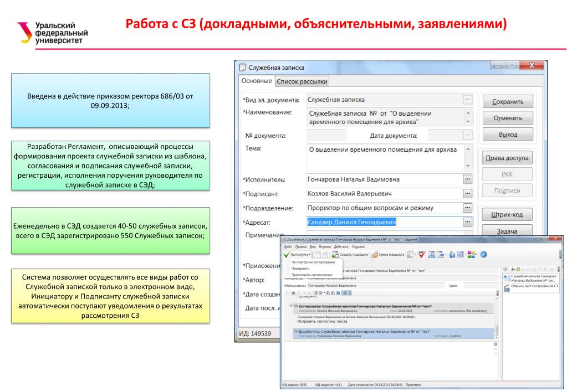Open the Вид эл. документа ellipsis picker
The height and width of the screenshot is (392, 567).
point(468,99)
